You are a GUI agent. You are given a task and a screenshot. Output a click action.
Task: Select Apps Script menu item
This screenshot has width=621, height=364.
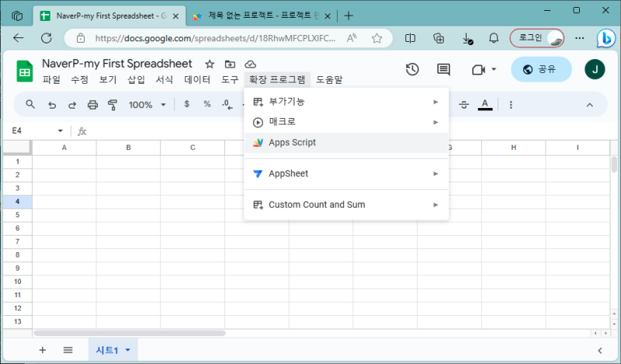pos(346,143)
